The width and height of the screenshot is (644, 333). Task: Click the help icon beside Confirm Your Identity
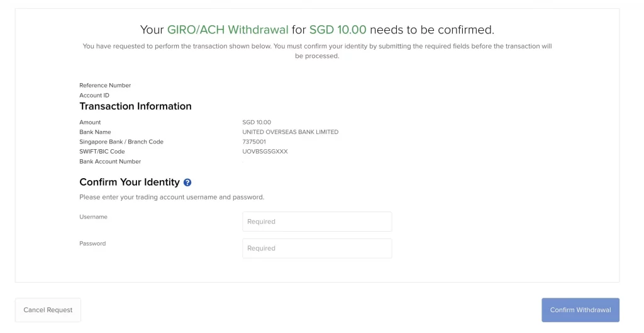click(x=187, y=183)
